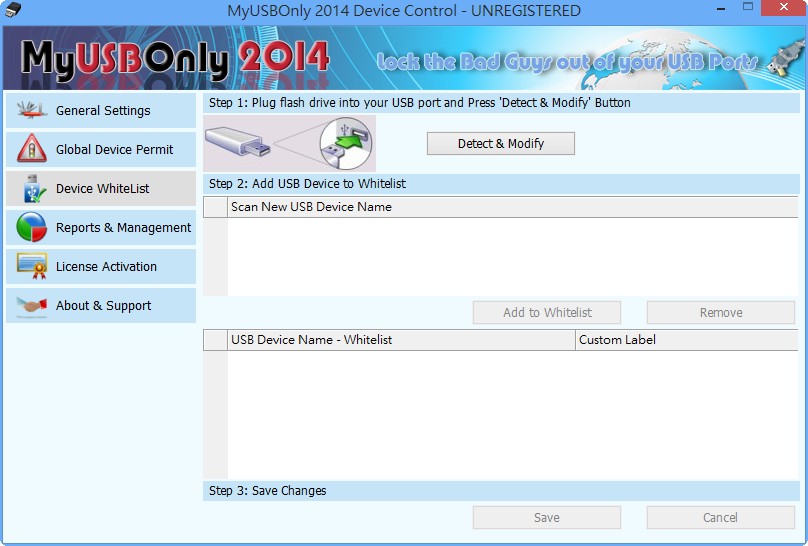Minimize the MyUSBOnly window
Image resolution: width=808 pixels, height=546 pixels.
coord(721,8)
